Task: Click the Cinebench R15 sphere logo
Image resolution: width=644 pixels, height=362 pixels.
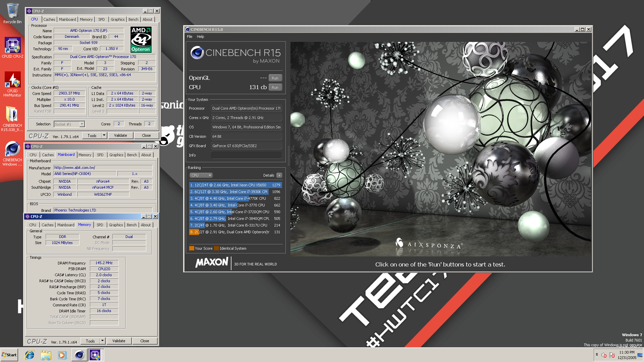Action: point(197,53)
